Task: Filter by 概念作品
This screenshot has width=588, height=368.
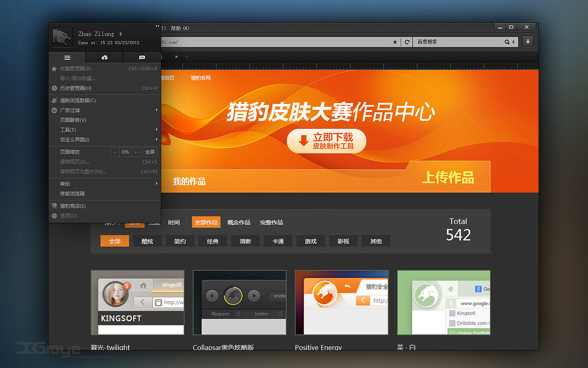Action: pyautogui.click(x=239, y=223)
